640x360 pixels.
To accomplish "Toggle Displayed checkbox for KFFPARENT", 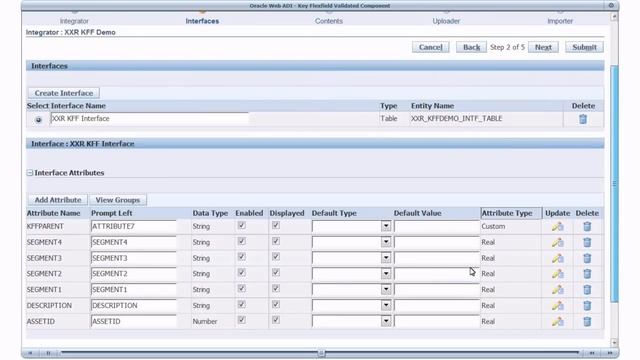I will (276, 225).
